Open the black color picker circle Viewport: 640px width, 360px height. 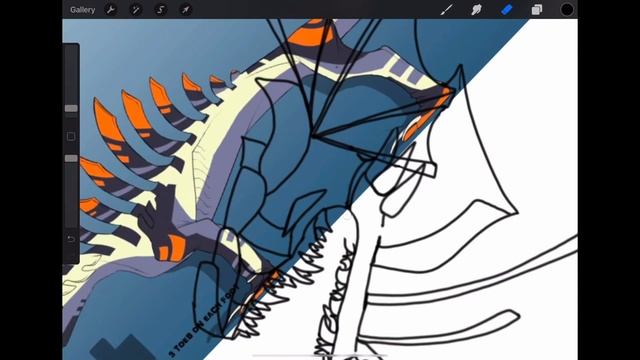coord(567,9)
